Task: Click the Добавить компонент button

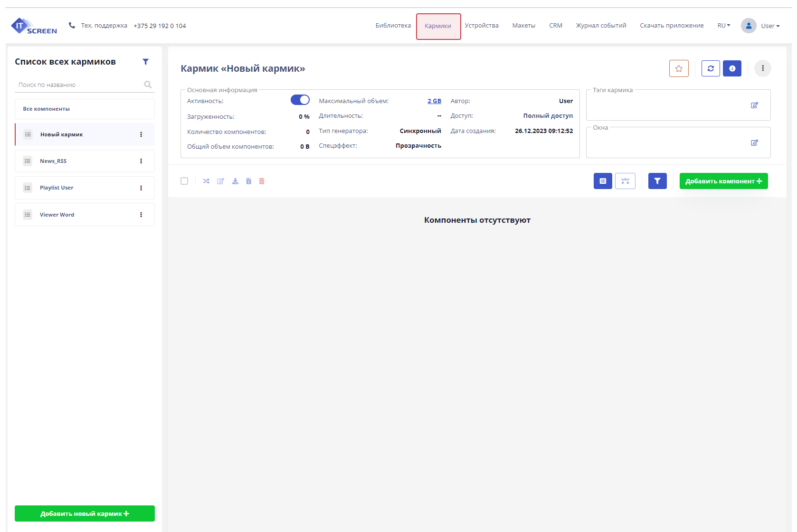Action: (x=723, y=181)
